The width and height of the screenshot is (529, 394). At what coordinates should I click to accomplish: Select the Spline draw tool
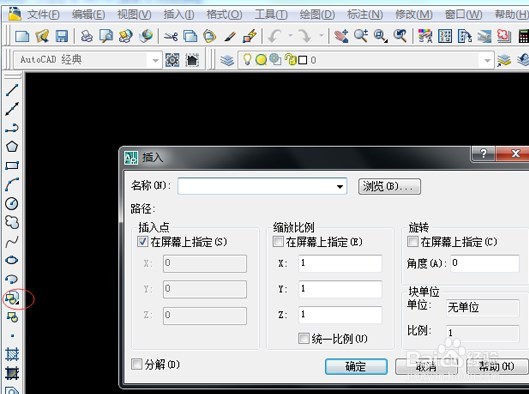coord(12,241)
